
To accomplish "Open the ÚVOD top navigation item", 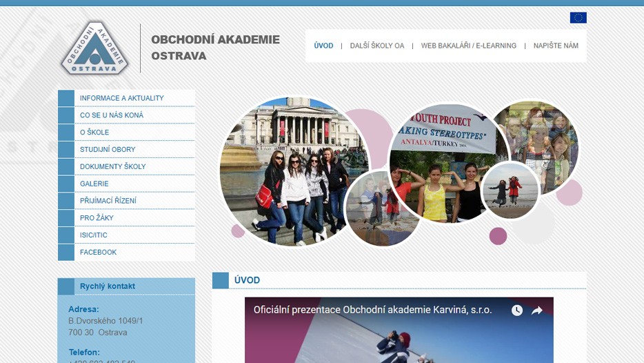I will (x=323, y=46).
